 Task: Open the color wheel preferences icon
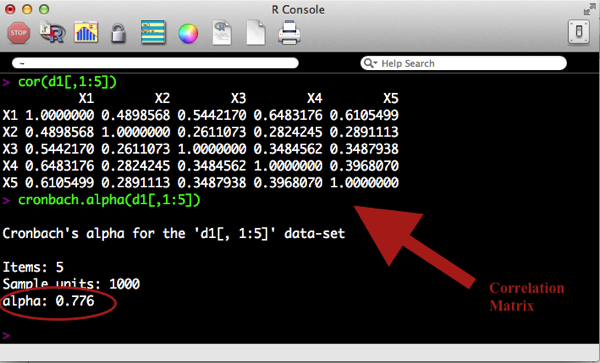(188, 33)
